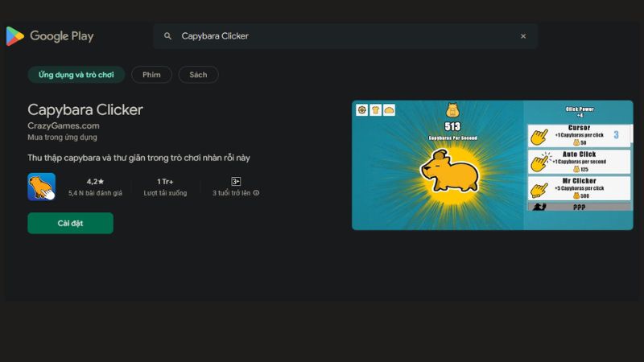Clear the search field with the X
This screenshot has height=362, width=644.
point(523,36)
